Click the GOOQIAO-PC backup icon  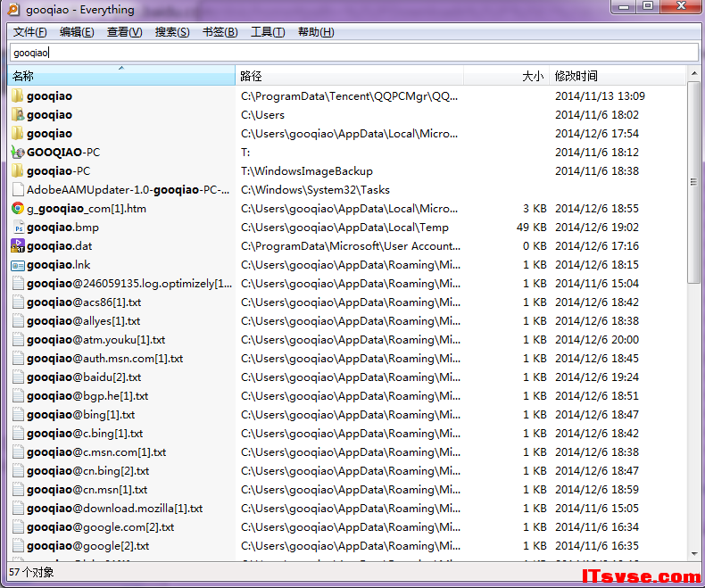pyautogui.click(x=18, y=153)
